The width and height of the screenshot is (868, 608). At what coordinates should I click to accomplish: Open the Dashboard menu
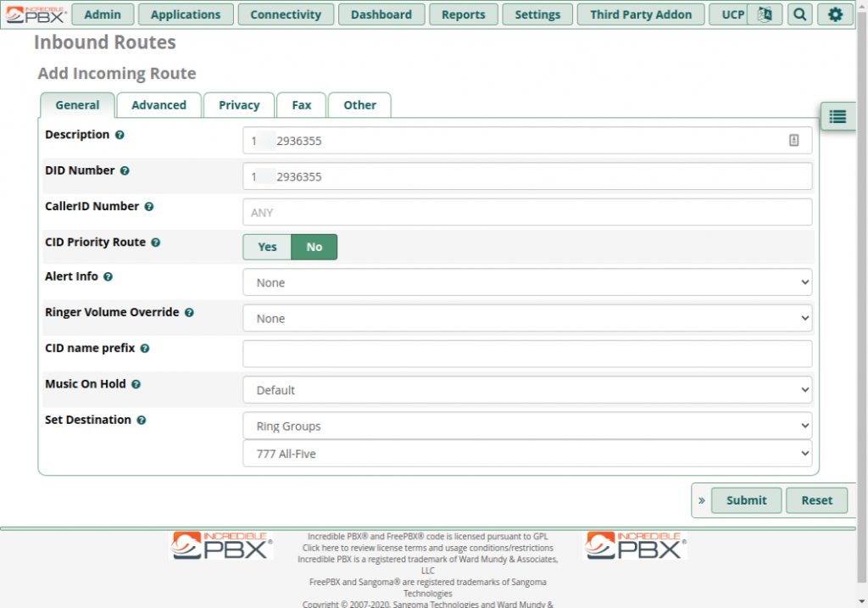381,14
